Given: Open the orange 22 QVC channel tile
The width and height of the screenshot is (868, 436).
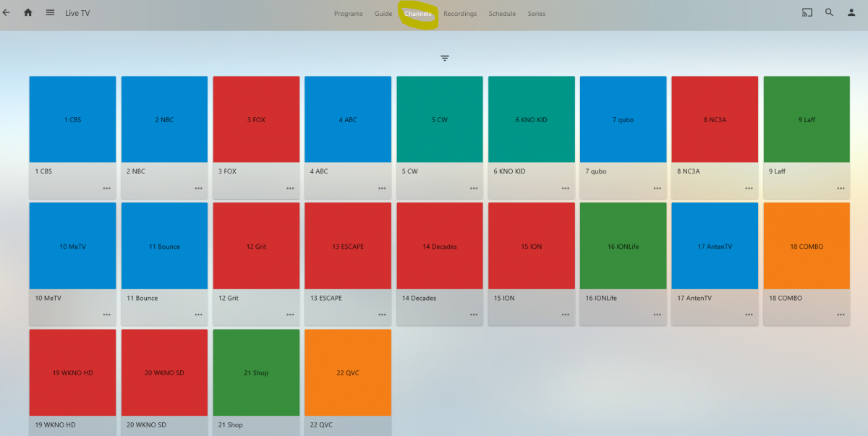Looking at the screenshot, I should (348, 372).
